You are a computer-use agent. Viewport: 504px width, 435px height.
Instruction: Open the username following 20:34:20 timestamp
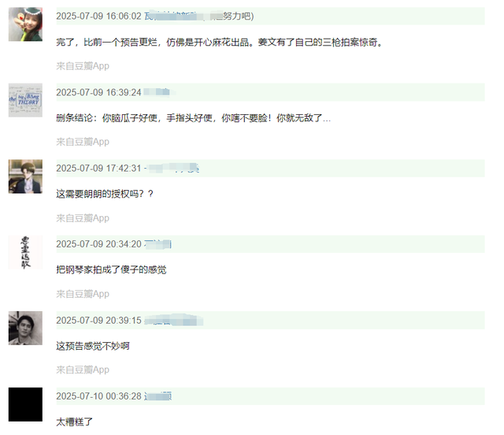[157, 244]
